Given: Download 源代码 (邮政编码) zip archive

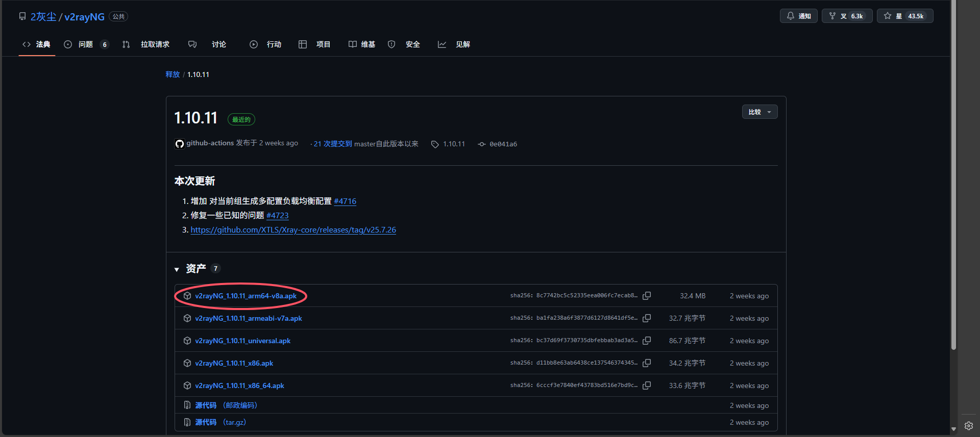Looking at the screenshot, I should click(226, 405).
